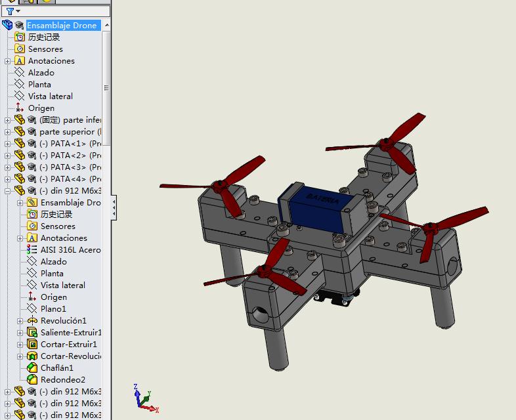This screenshot has width=516, height=420.
Task: Click the top-level Sensores folder icon
Action: tap(20, 49)
